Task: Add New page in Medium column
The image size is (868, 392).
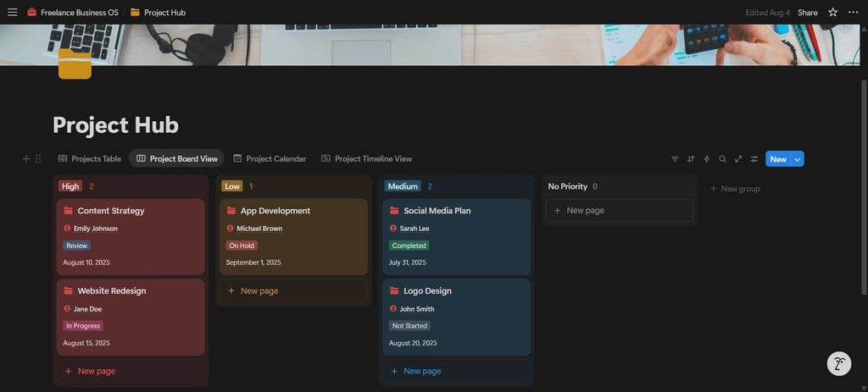Action: point(457,371)
